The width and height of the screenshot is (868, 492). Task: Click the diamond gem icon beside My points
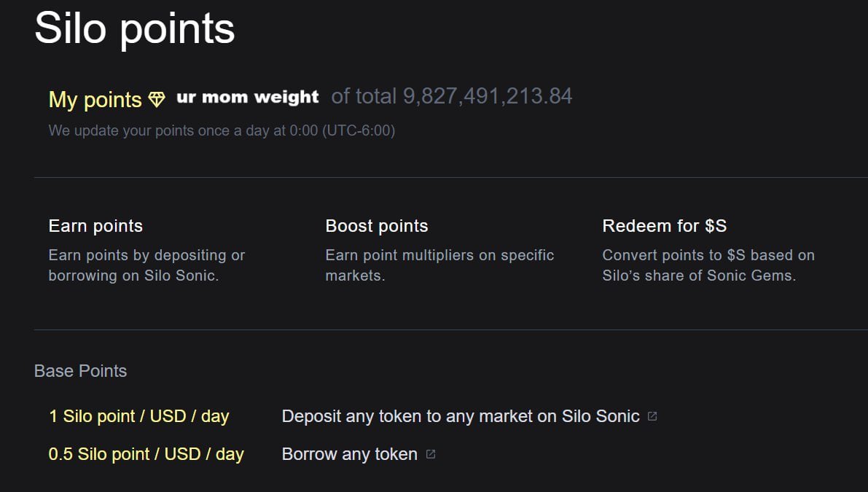(x=157, y=100)
